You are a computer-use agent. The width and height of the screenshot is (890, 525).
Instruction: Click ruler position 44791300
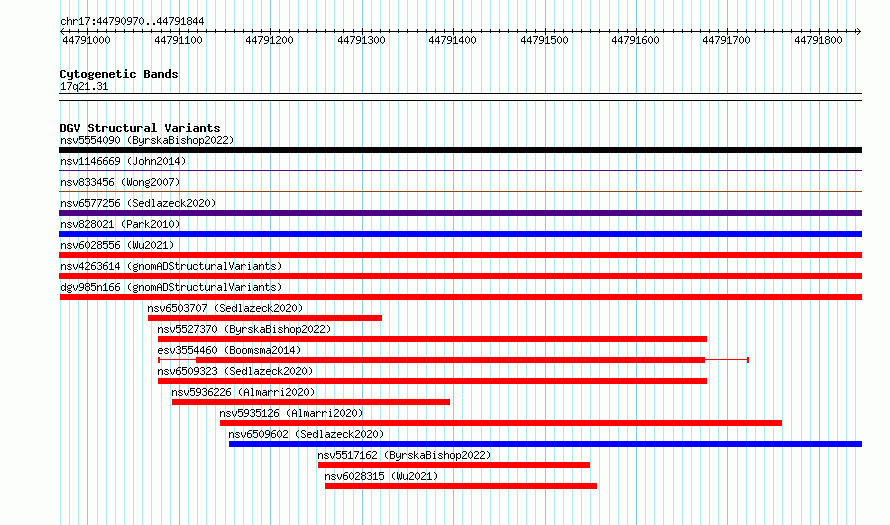(361, 40)
